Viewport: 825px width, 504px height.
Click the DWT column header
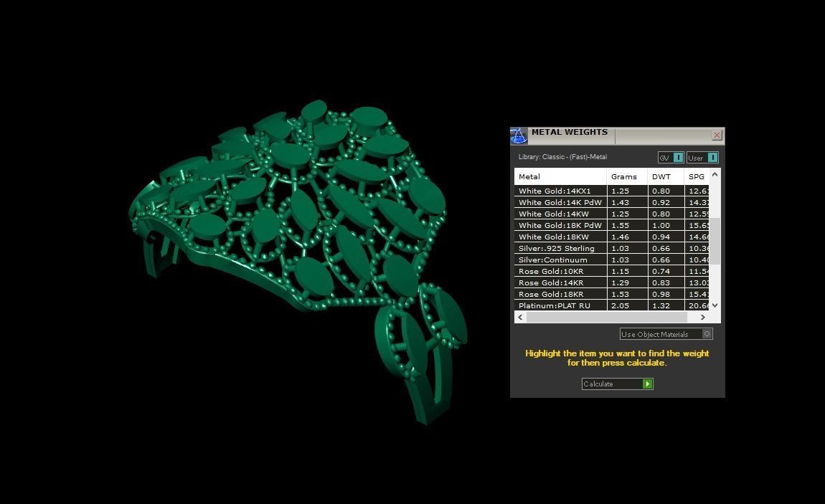666,176
